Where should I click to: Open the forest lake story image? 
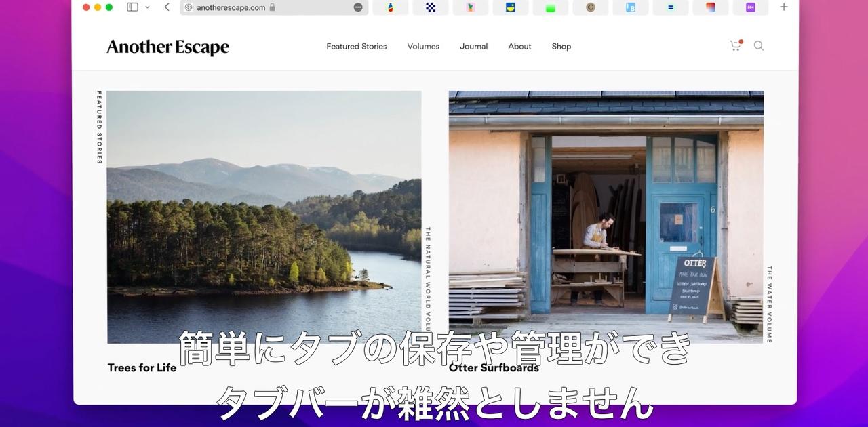(264, 217)
